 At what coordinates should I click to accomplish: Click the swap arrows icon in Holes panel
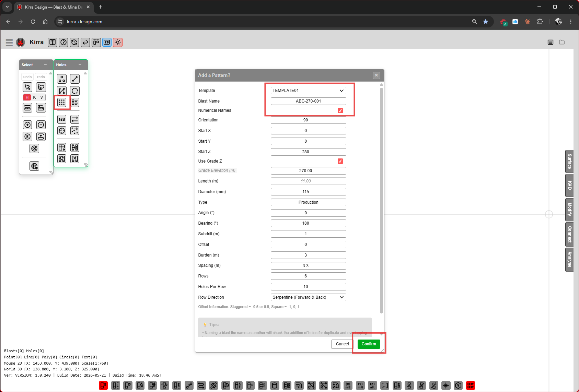coord(75,119)
